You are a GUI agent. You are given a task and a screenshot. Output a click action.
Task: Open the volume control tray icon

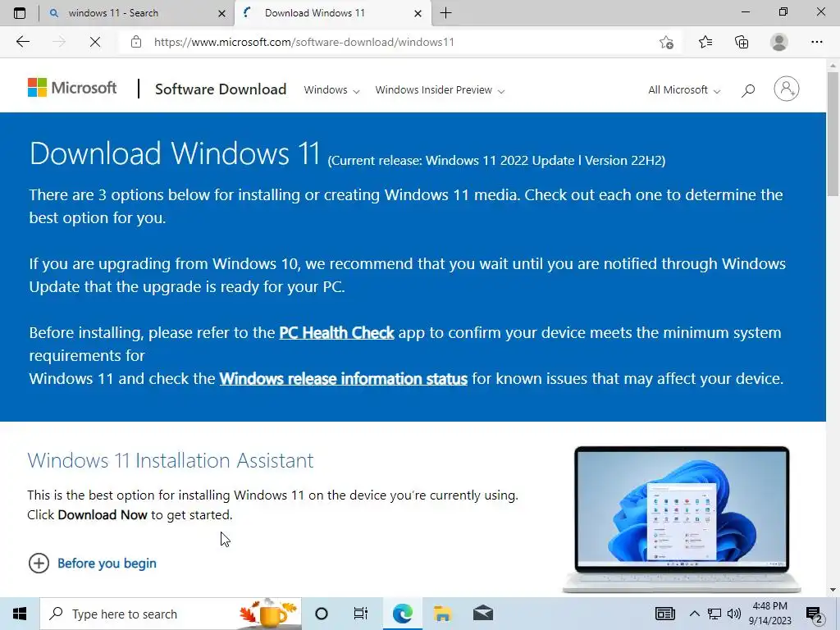point(734,614)
